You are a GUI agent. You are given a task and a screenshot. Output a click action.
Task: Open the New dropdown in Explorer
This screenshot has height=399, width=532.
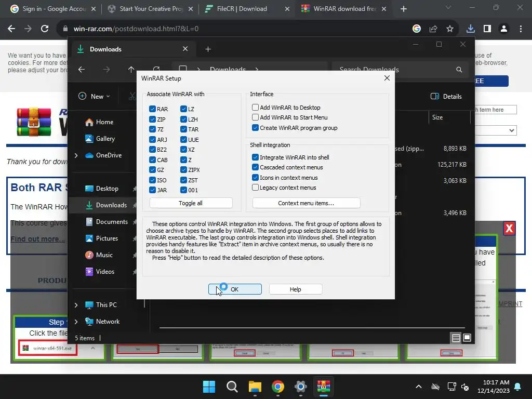(x=94, y=96)
